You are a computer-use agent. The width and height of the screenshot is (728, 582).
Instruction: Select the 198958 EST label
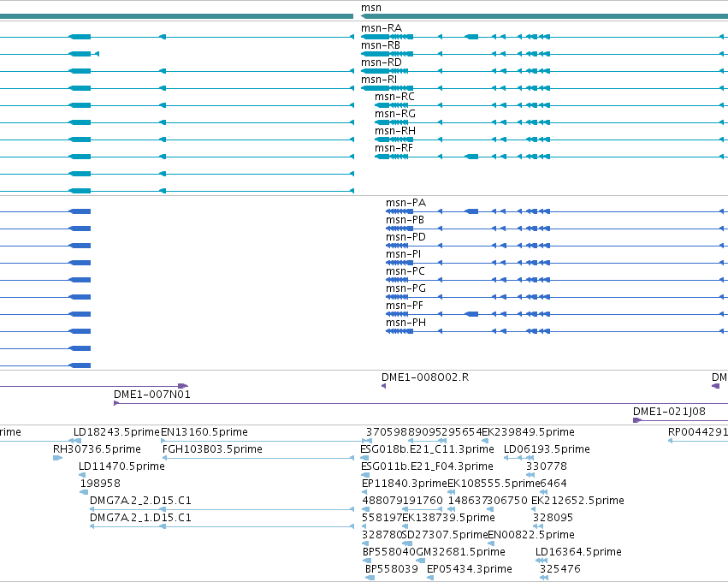(x=100, y=484)
